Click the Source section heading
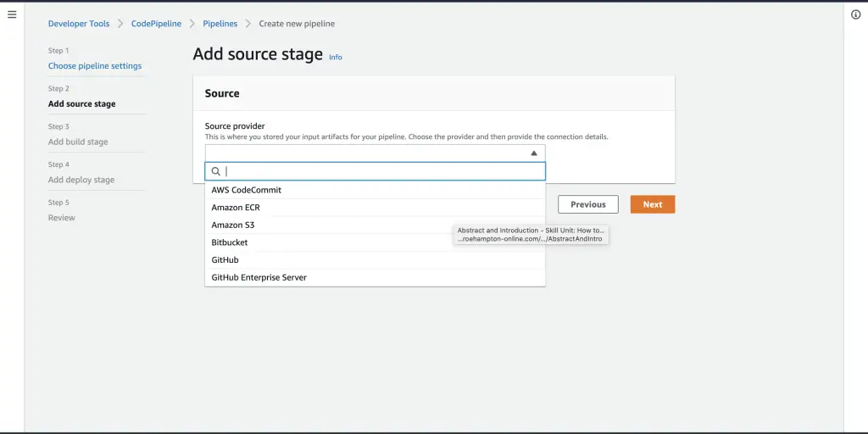868x434 pixels. [x=222, y=93]
